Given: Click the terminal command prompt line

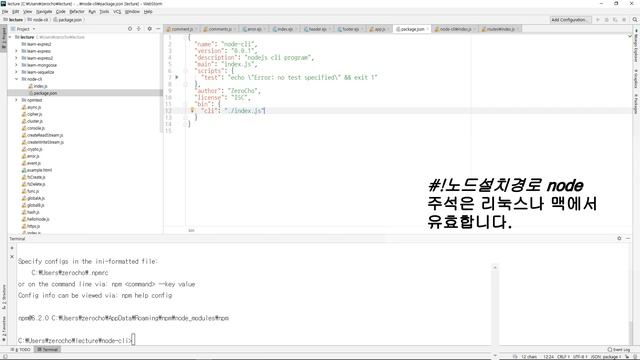Looking at the screenshot, I should click(76, 340).
